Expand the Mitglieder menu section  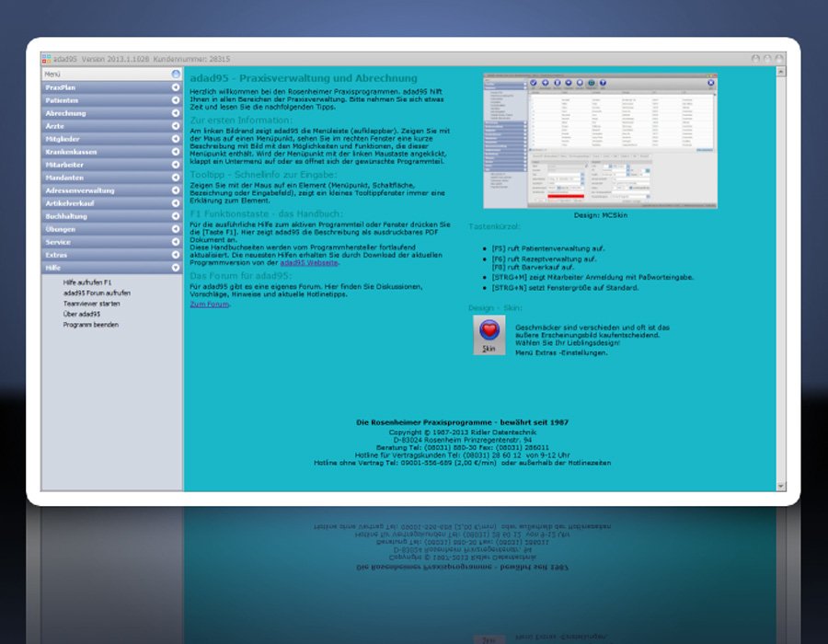click(112, 139)
